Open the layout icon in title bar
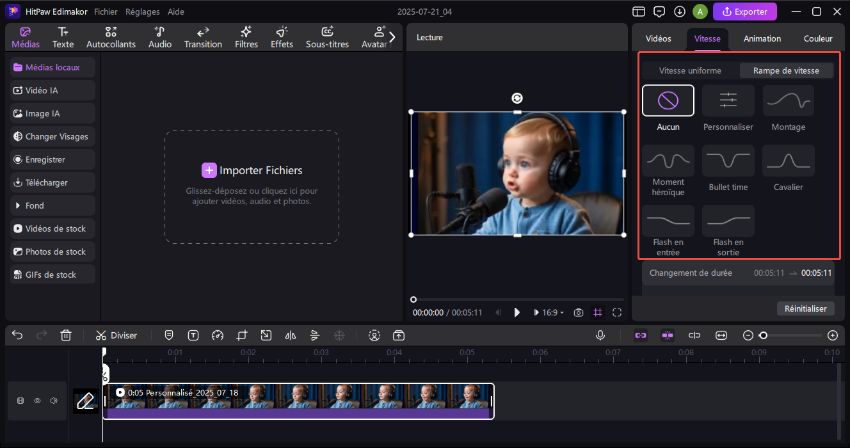The image size is (850, 448). pos(639,11)
